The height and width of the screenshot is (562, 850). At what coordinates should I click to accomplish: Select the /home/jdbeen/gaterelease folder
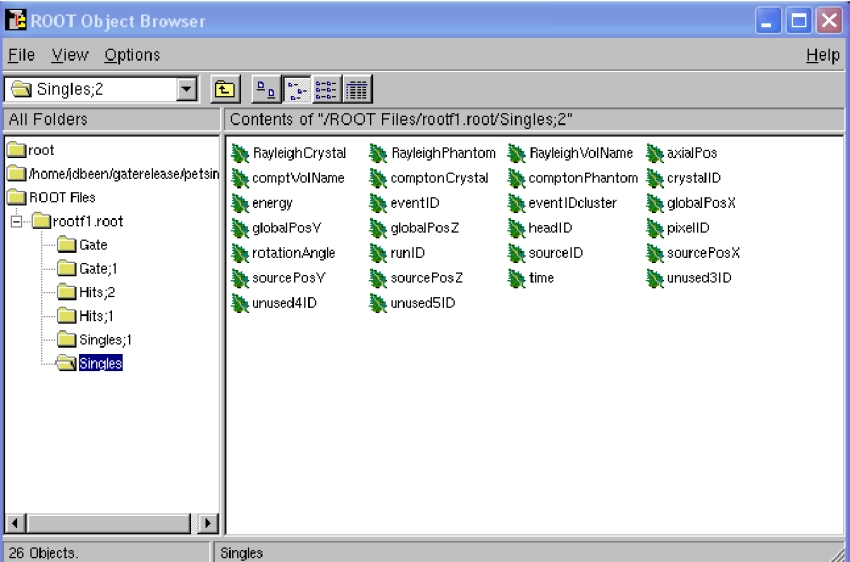tap(114, 173)
